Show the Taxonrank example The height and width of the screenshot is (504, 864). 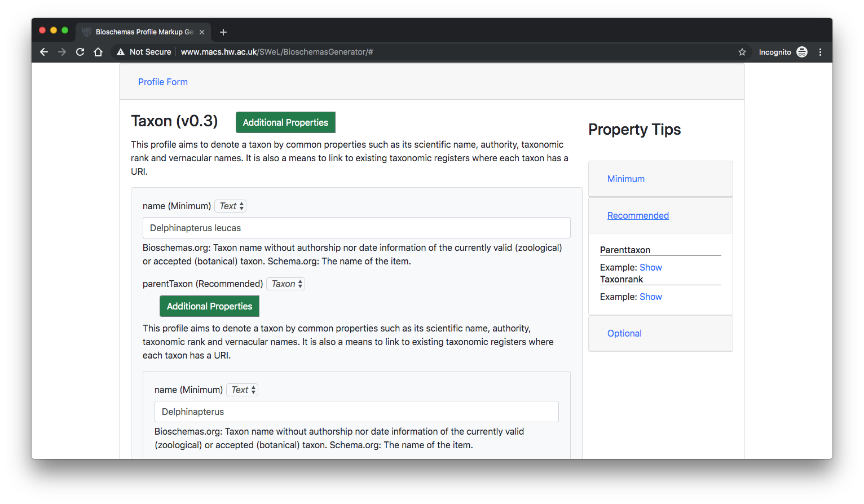(651, 297)
